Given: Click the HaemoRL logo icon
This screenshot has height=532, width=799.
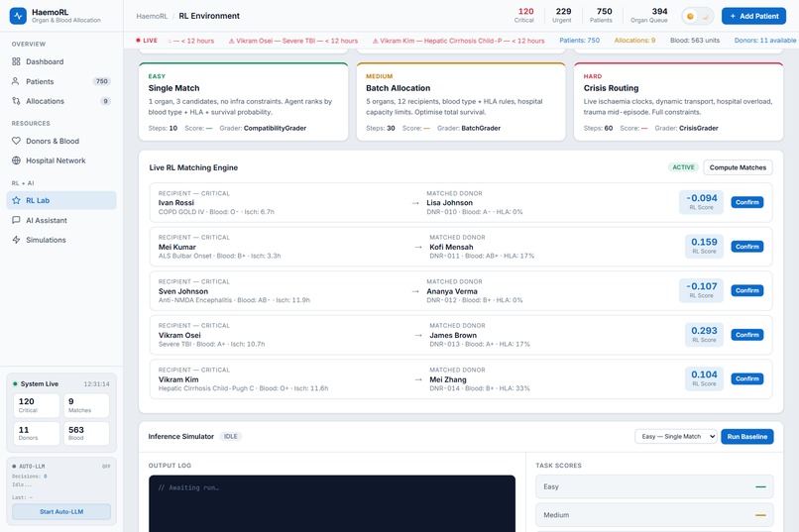Looking at the screenshot, I should 19,16.
